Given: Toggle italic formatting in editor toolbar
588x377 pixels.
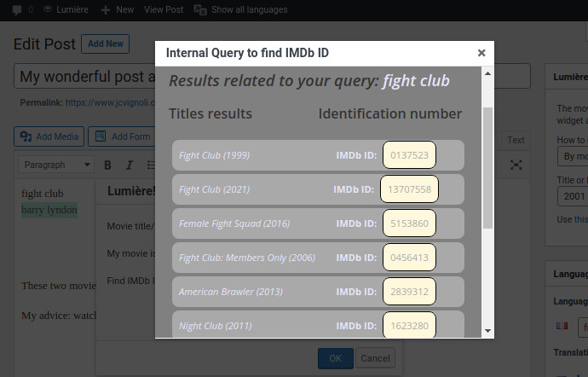Looking at the screenshot, I should click(x=130, y=165).
